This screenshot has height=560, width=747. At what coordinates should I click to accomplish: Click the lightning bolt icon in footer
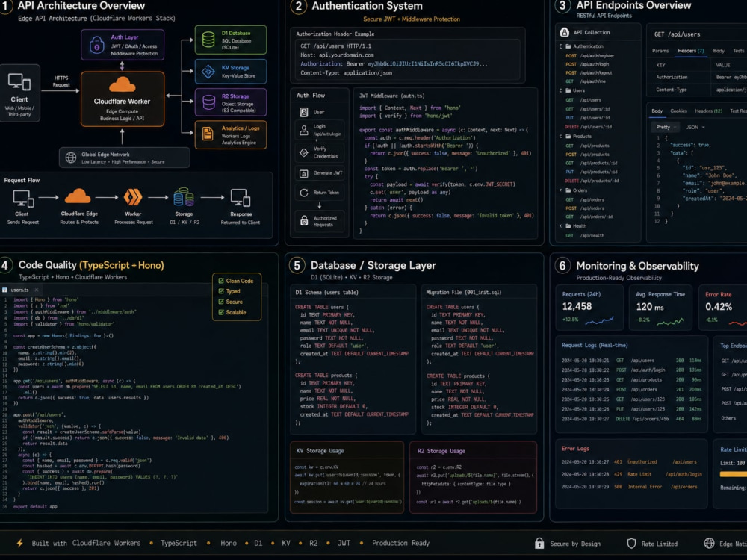pyautogui.click(x=20, y=544)
